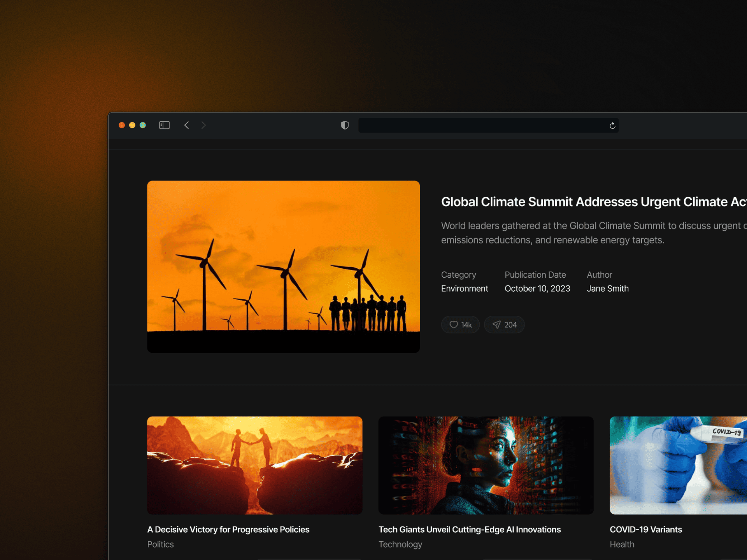Open the COVID-19 Variants article title
This screenshot has width=747, height=560.
645,530
